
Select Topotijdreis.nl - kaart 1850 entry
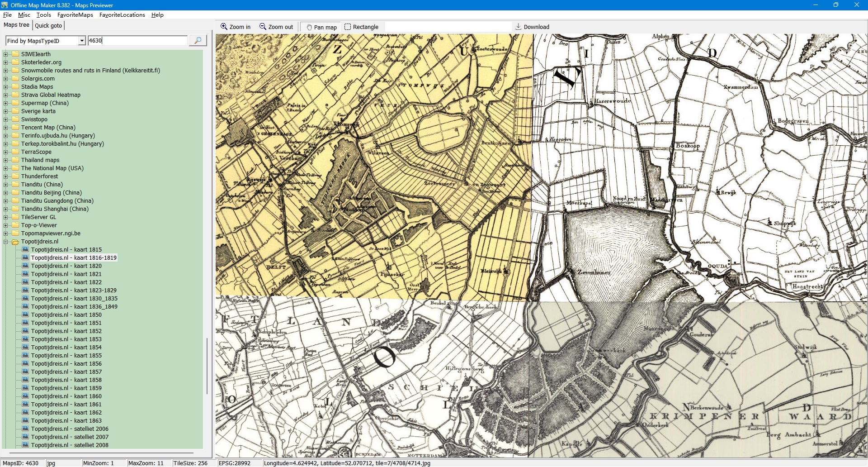66,315
